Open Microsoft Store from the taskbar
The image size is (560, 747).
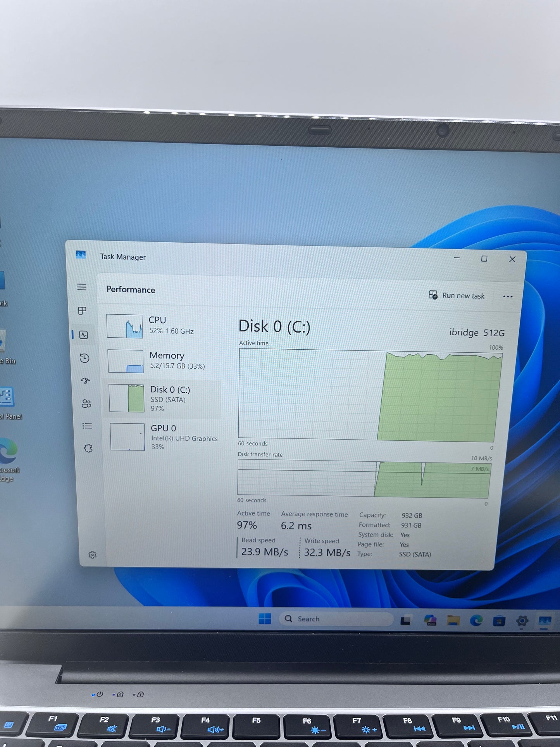pos(499,621)
